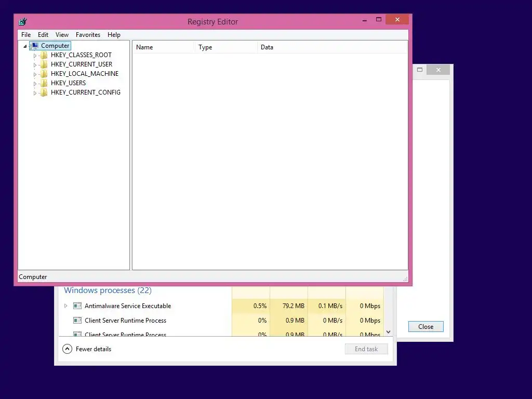Click the Data column header

coord(332,47)
